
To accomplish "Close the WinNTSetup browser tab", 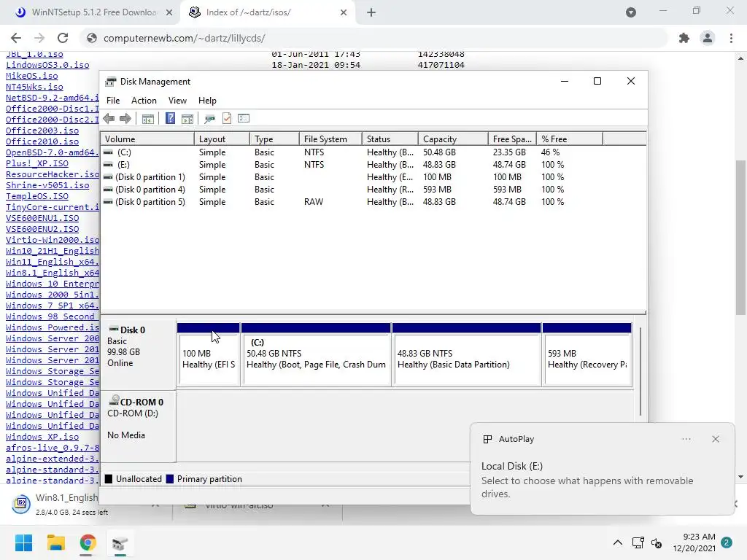I will point(169,13).
